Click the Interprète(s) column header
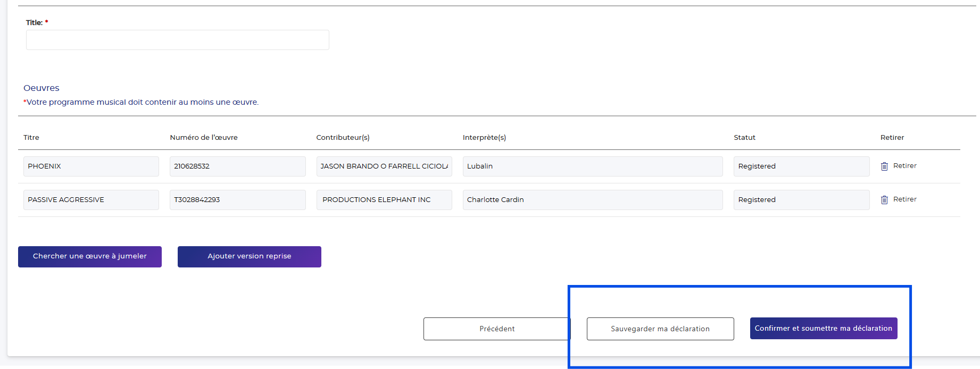This screenshot has height=369, width=980. pos(484,137)
